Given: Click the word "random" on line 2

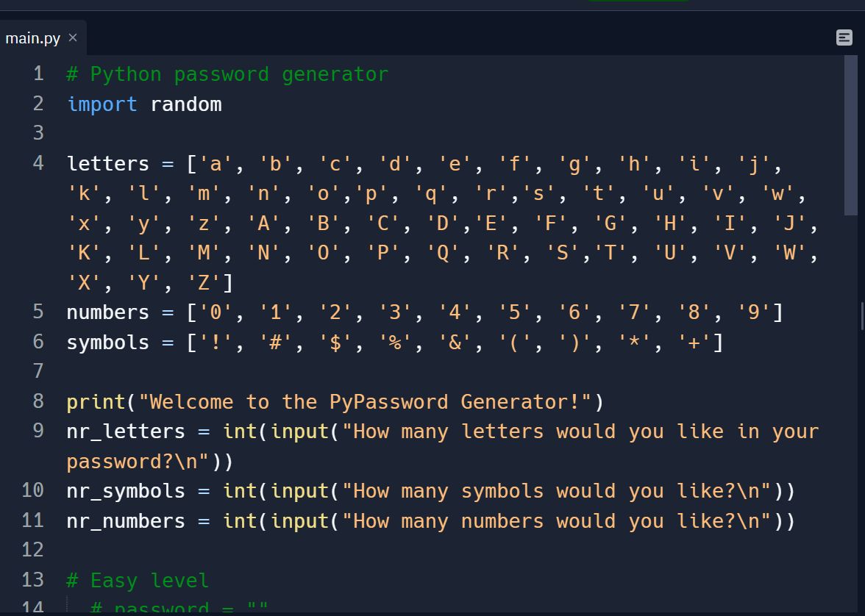Looking at the screenshot, I should pos(186,104).
